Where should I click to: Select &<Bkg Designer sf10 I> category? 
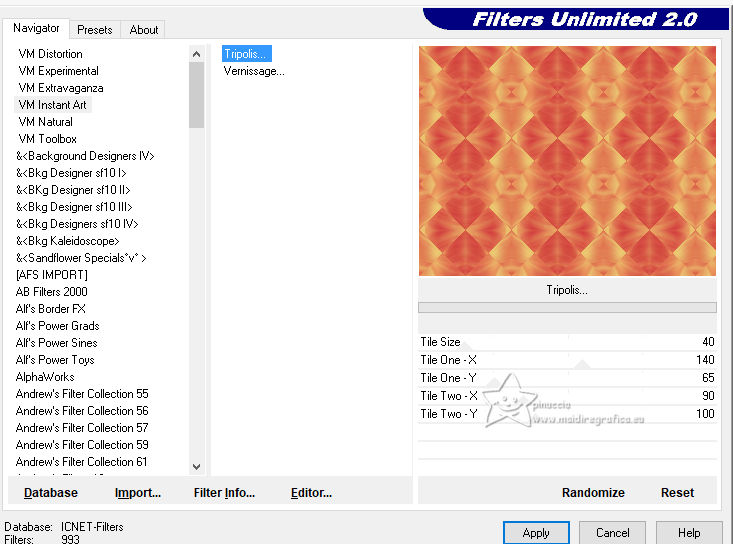(x=71, y=173)
